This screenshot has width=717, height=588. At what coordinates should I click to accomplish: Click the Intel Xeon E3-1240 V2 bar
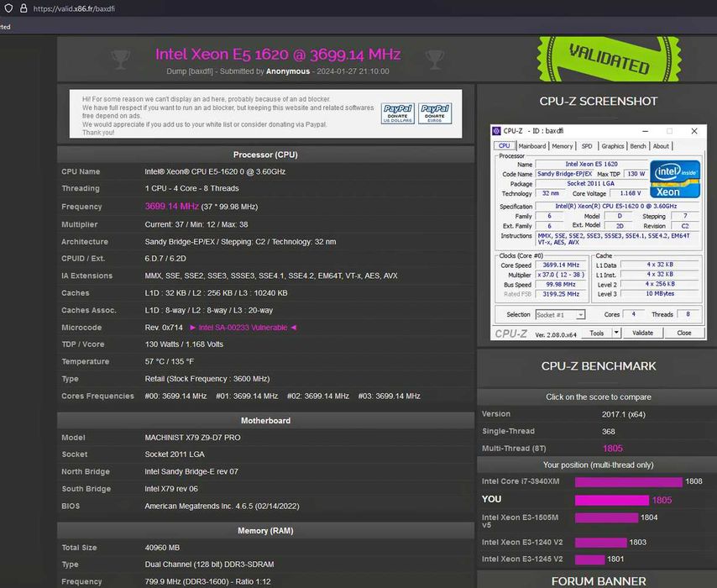point(601,543)
